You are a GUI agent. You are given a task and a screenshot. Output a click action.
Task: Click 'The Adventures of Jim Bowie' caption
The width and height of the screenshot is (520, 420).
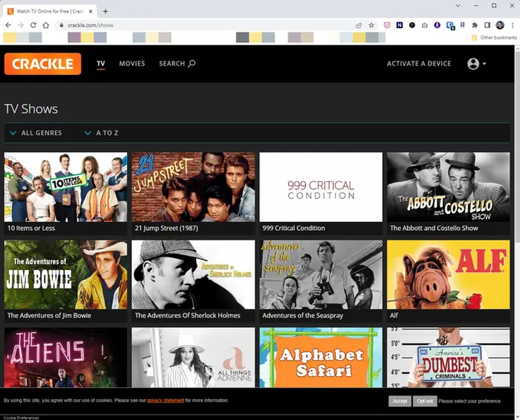tap(49, 315)
